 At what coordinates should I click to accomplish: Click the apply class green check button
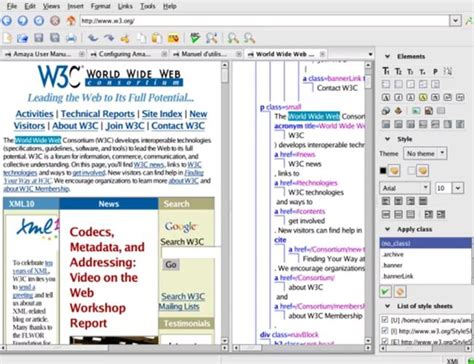click(385, 292)
